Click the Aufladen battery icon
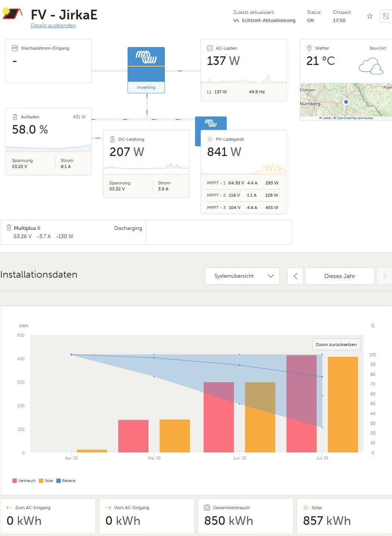Screen dimensions: 392x536 [15, 117]
